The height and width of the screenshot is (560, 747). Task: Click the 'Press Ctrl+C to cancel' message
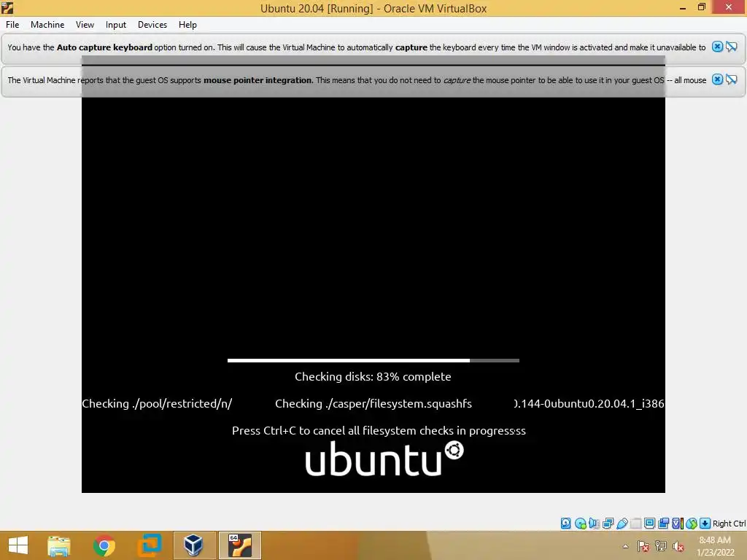pos(379,430)
